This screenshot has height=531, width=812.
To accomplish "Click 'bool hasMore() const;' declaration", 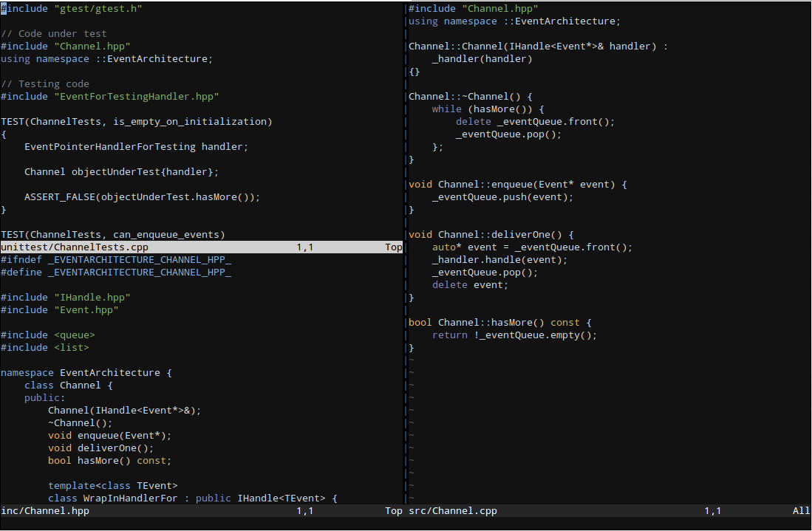I will tap(110, 461).
